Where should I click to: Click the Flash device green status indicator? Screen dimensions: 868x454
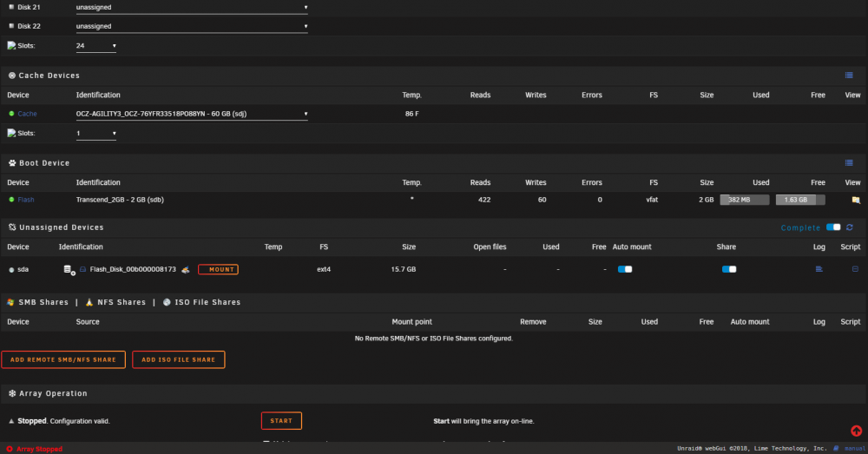pos(11,200)
